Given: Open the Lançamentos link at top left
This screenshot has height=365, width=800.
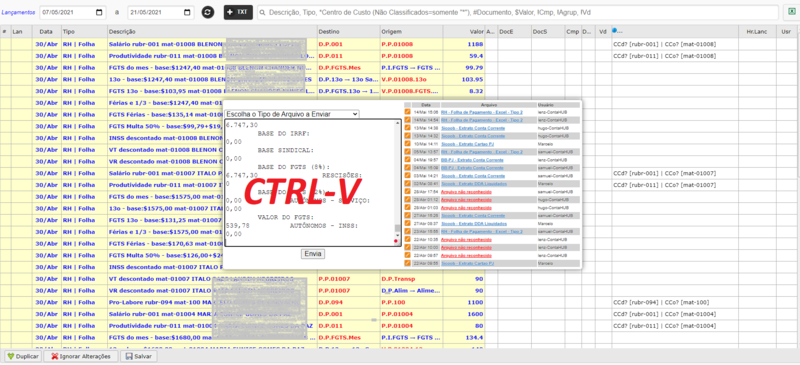Looking at the screenshot, I should click(x=18, y=12).
